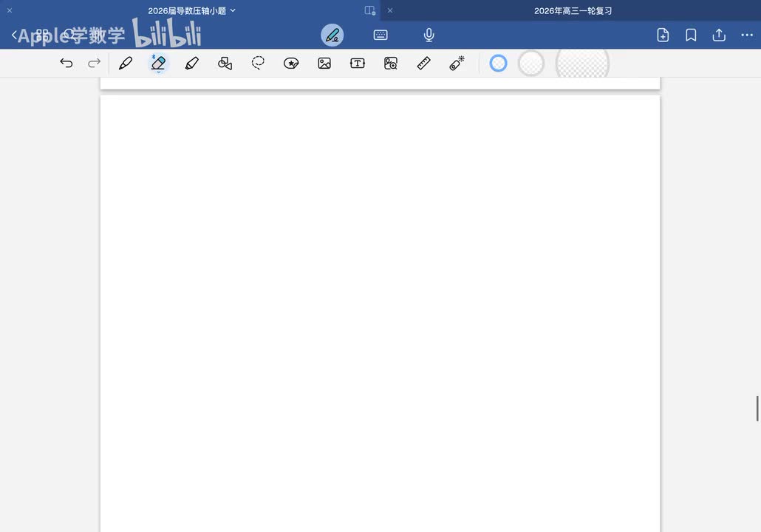Image resolution: width=761 pixels, height=532 pixels.
Task: Add a new page
Action: pos(663,35)
